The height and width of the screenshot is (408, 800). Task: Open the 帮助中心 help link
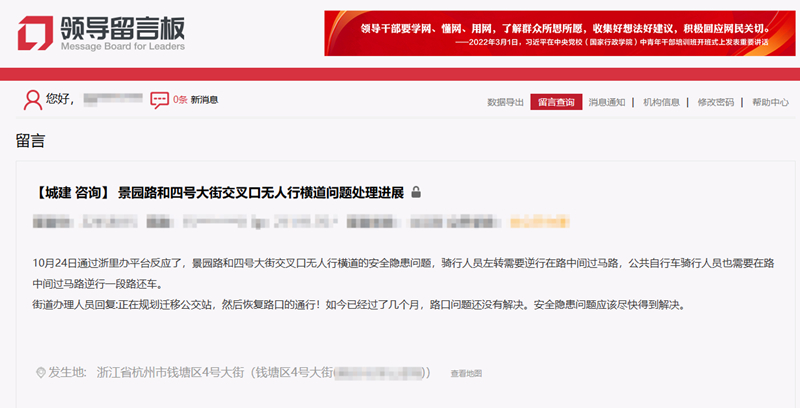[770, 102]
